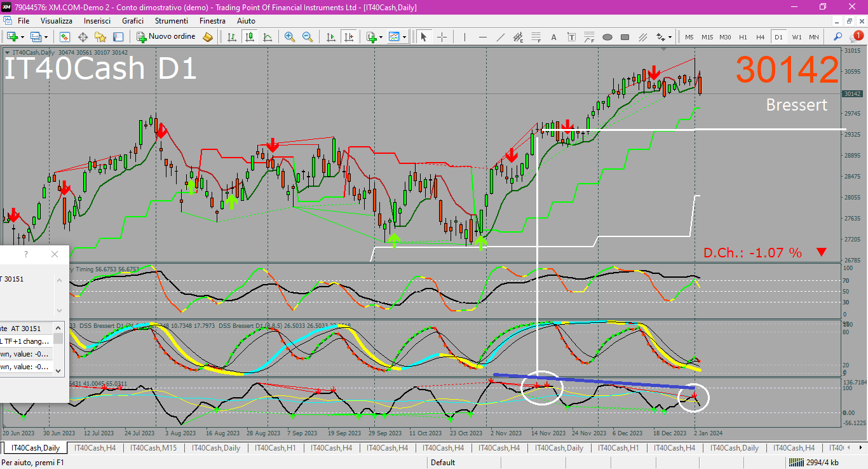Expand the indicators dropdown arrow

tap(381, 37)
